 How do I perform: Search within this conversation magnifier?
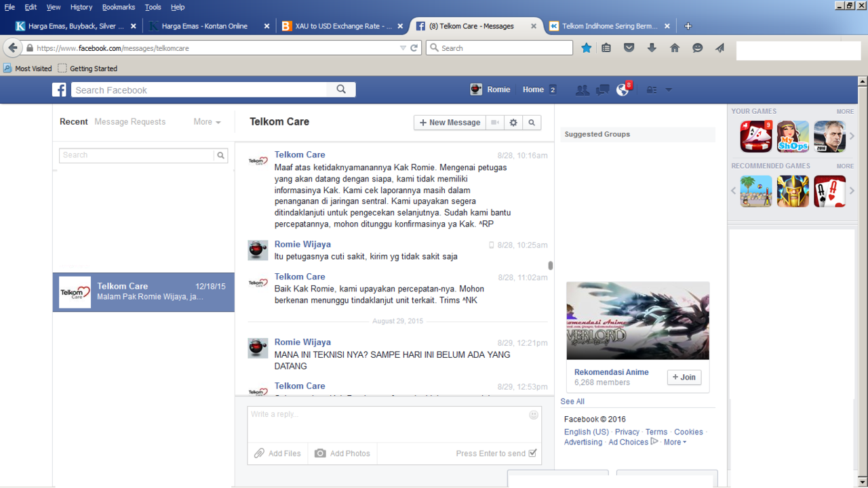(x=532, y=123)
